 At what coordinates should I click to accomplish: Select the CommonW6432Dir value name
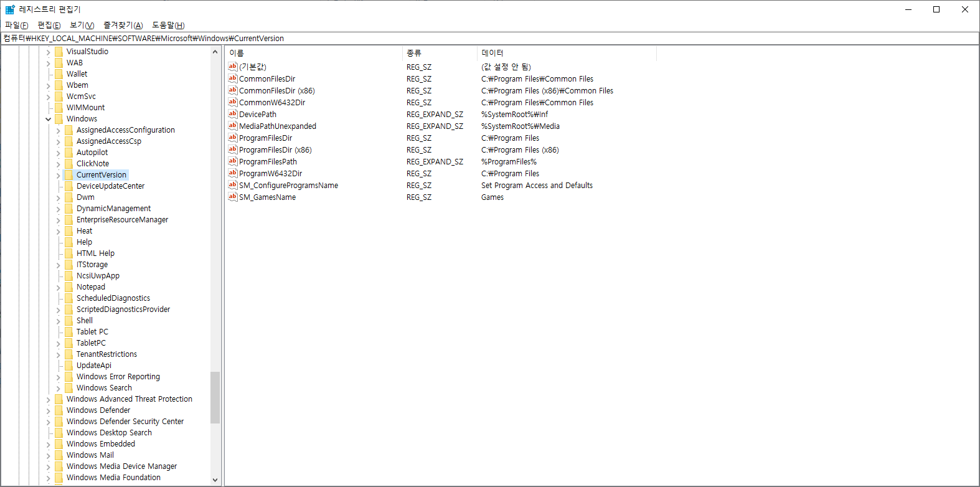point(272,102)
